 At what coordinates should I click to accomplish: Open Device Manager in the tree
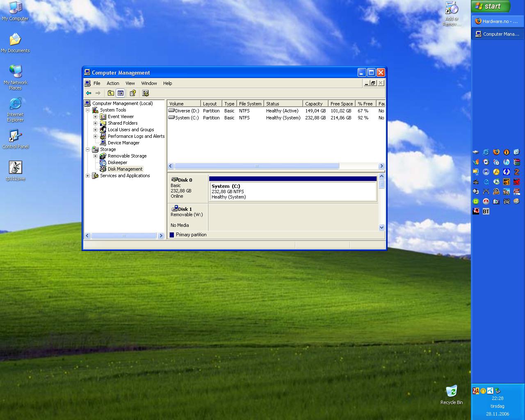click(123, 143)
